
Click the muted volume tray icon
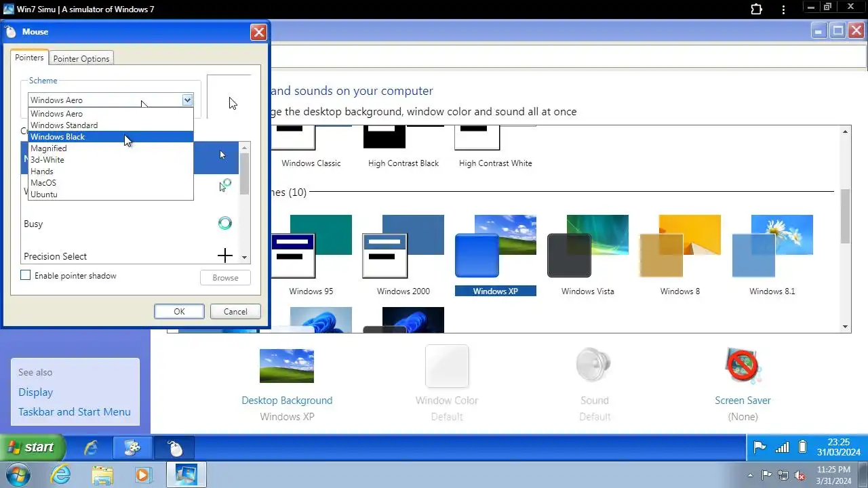[800, 475]
